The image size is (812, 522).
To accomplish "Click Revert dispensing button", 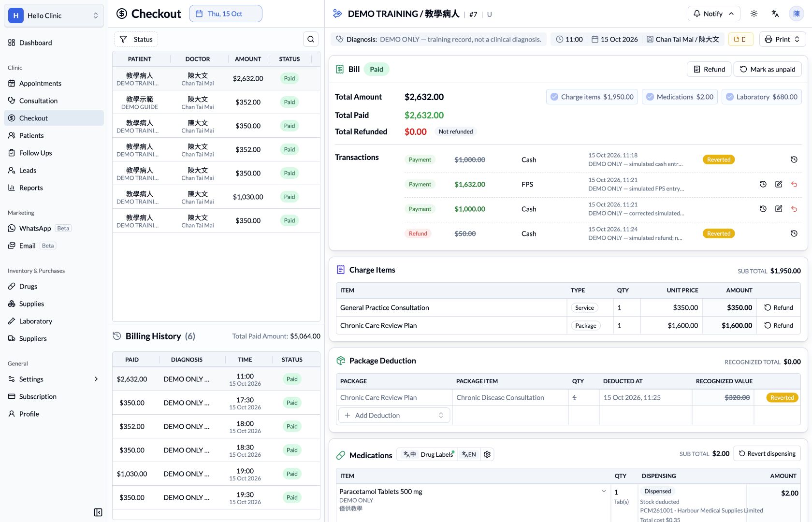I will pyautogui.click(x=767, y=453).
